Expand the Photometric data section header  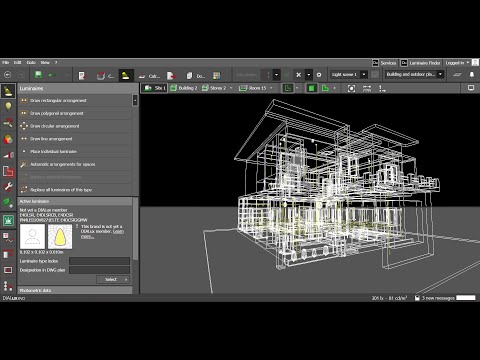coord(75,290)
